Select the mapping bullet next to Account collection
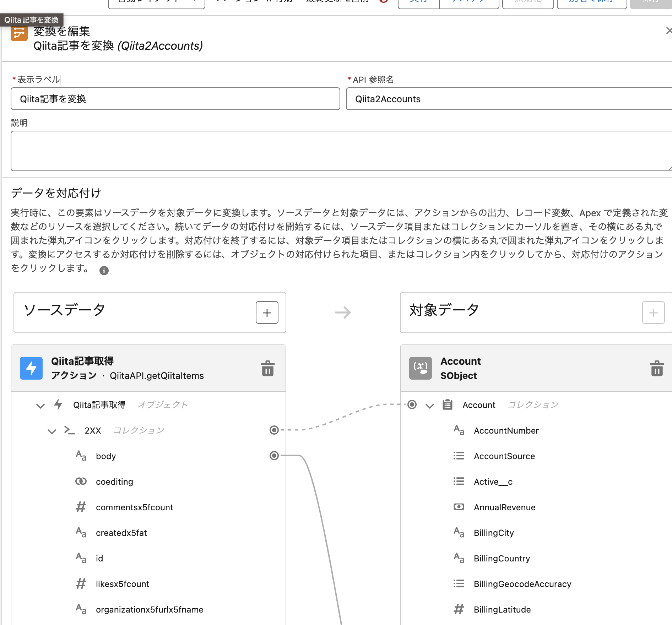 412,404
